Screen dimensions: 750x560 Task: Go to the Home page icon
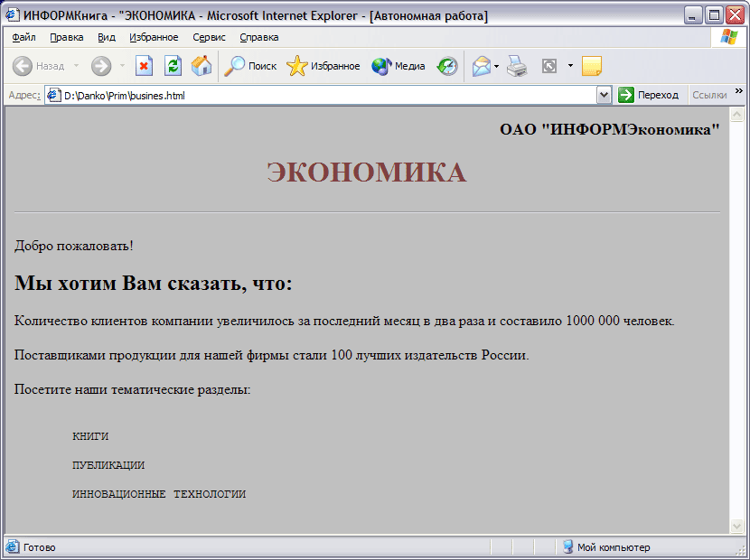201,66
